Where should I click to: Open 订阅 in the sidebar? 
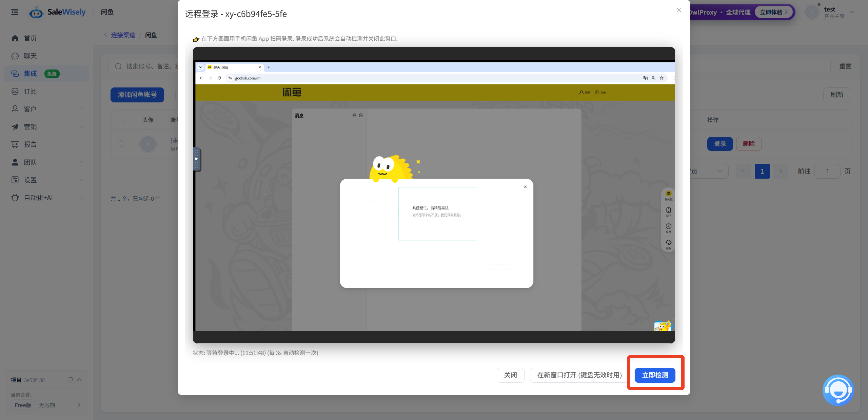[x=46, y=92]
